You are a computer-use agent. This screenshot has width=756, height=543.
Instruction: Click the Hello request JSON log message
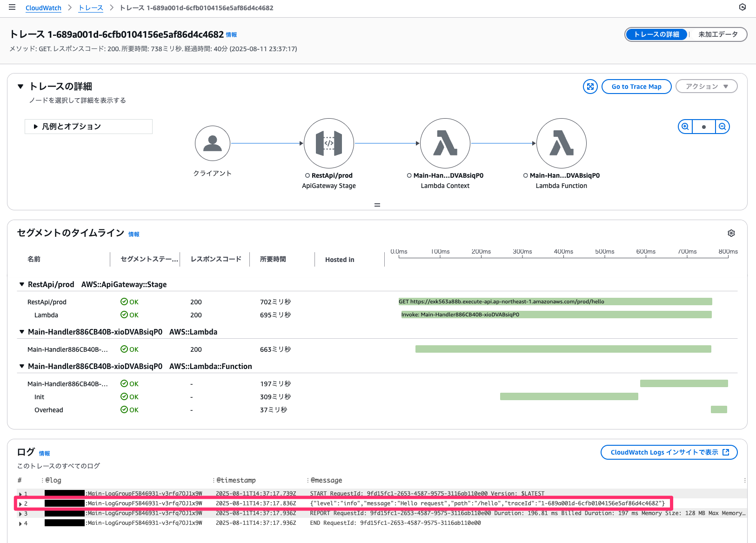488,503
